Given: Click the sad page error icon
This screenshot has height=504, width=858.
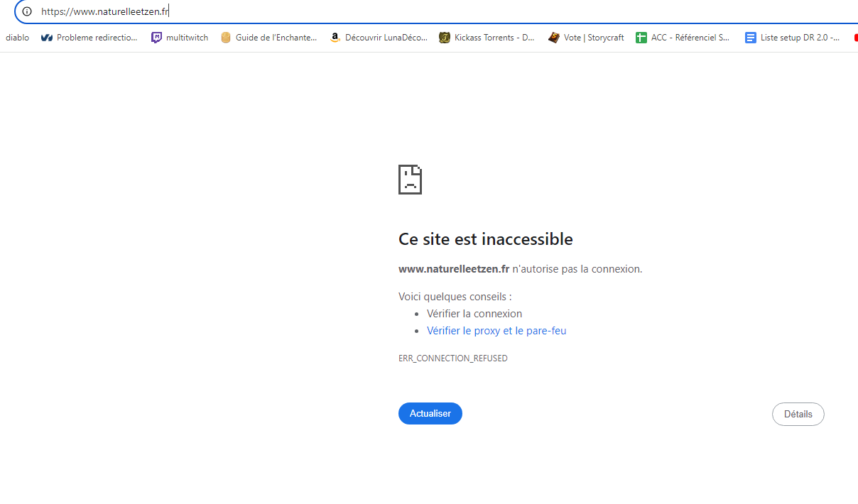Looking at the screenshot, I should pos(410,180).
